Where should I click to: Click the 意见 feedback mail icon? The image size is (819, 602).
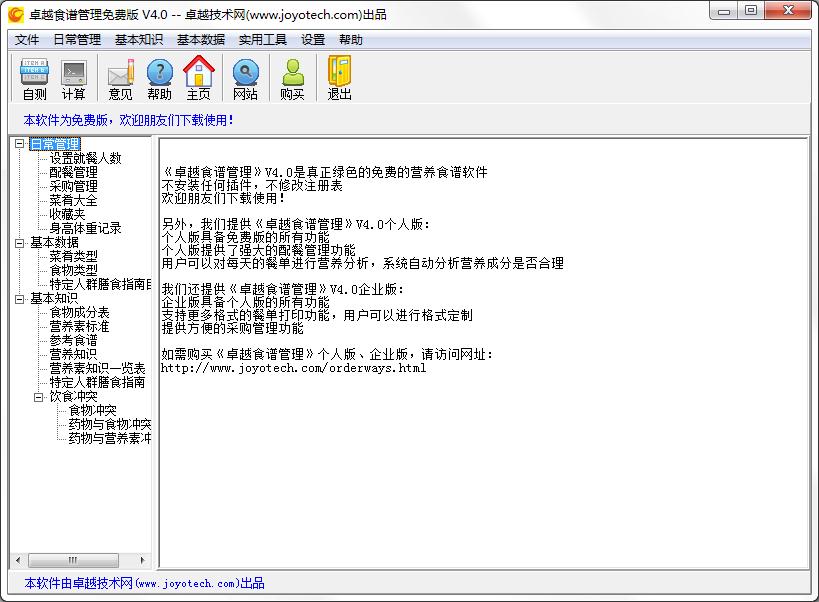pyautogui.click(x=121, y=78)
